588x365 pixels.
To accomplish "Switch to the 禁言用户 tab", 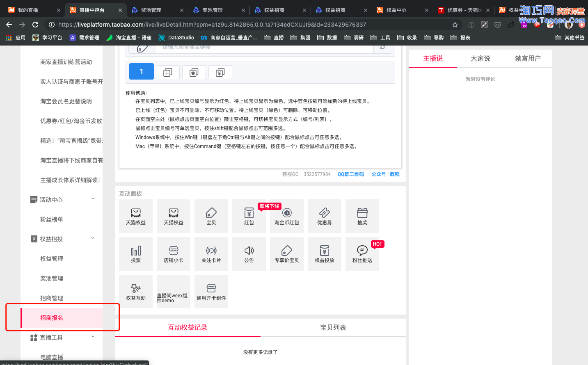I will (528, 59).
